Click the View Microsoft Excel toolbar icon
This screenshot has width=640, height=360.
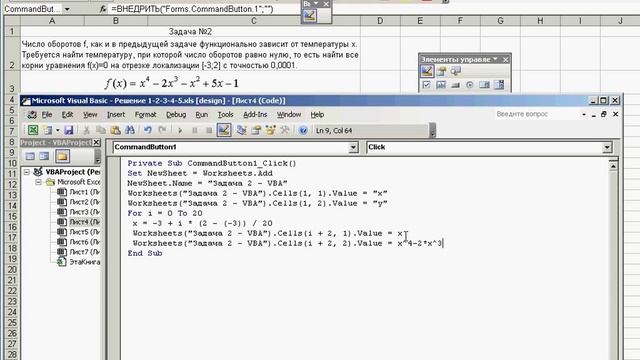pos(33,130)
